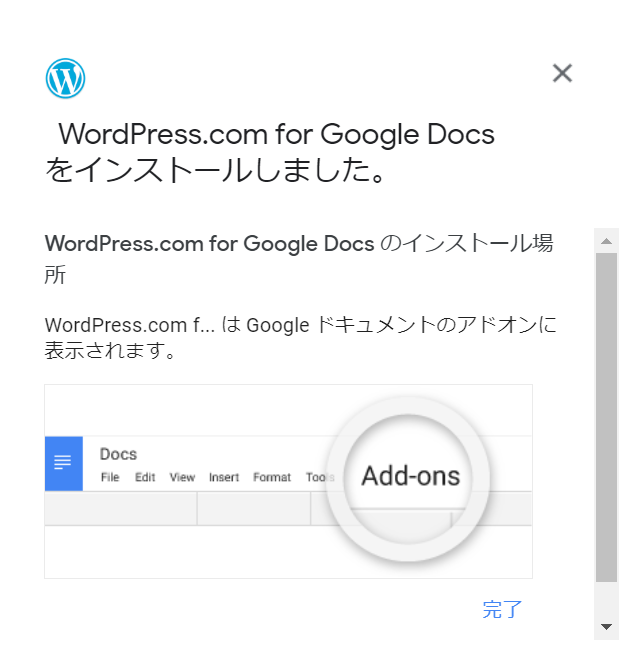Click the 'のインストール場所' subheading text

click(299, 259)
